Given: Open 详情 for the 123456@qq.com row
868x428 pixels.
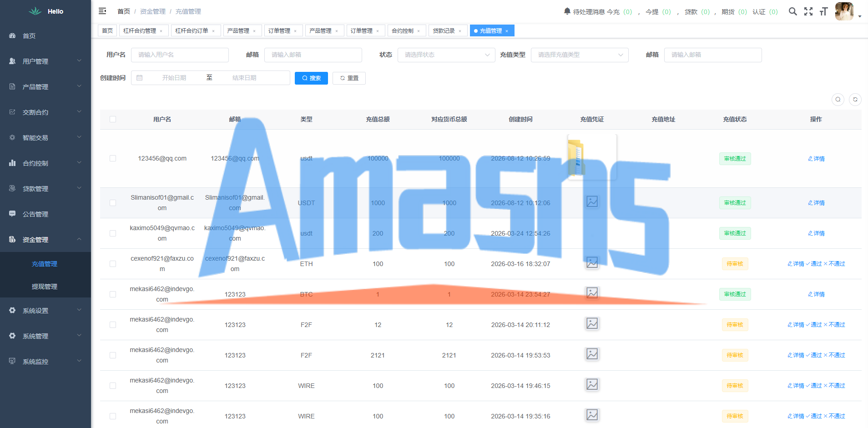Looking at the screenshot, I should point(816,159).
